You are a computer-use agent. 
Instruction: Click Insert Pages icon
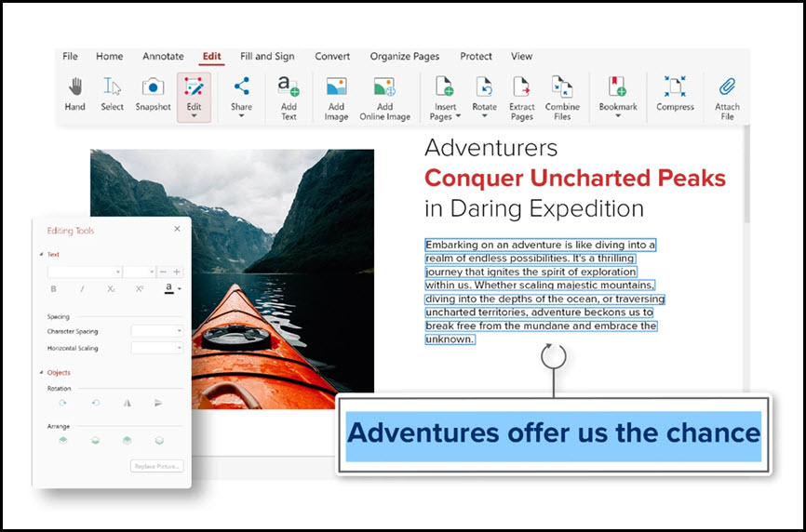(x=444, y=86)
